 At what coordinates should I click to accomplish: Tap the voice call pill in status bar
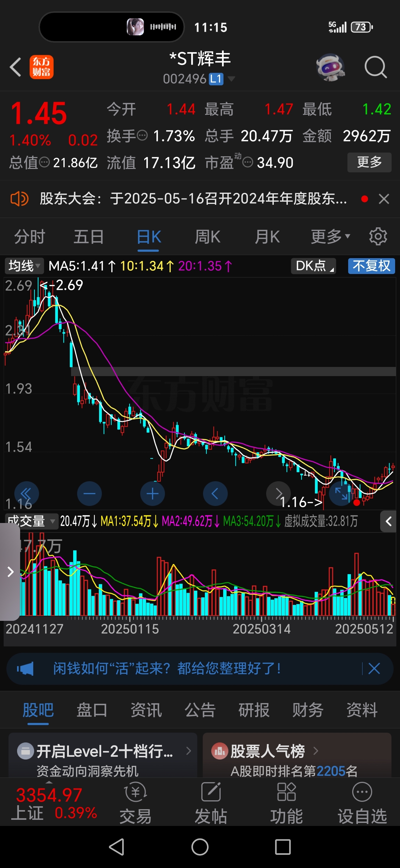pyautogui.click(x=112, y=27)
